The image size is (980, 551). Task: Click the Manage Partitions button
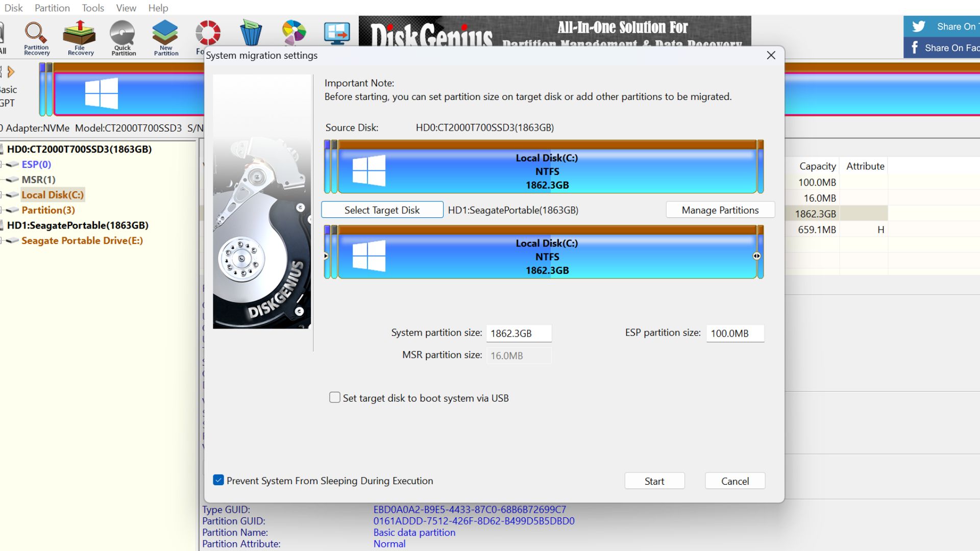pos(720,210)
